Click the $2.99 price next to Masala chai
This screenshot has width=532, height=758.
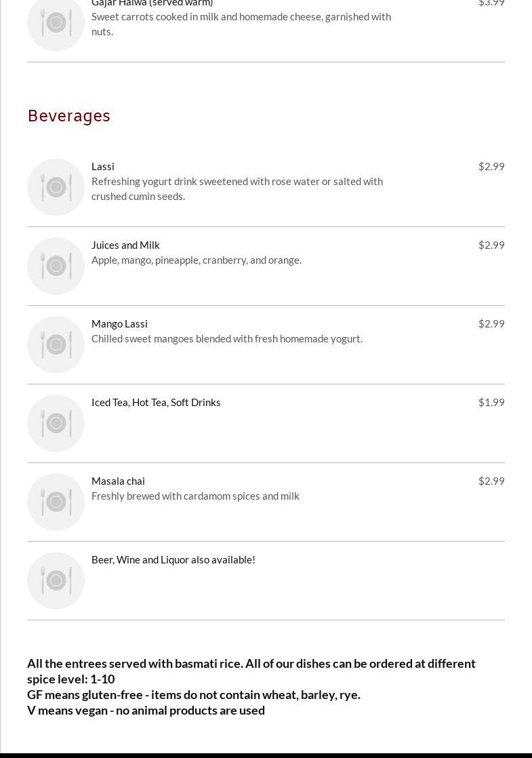491,481
